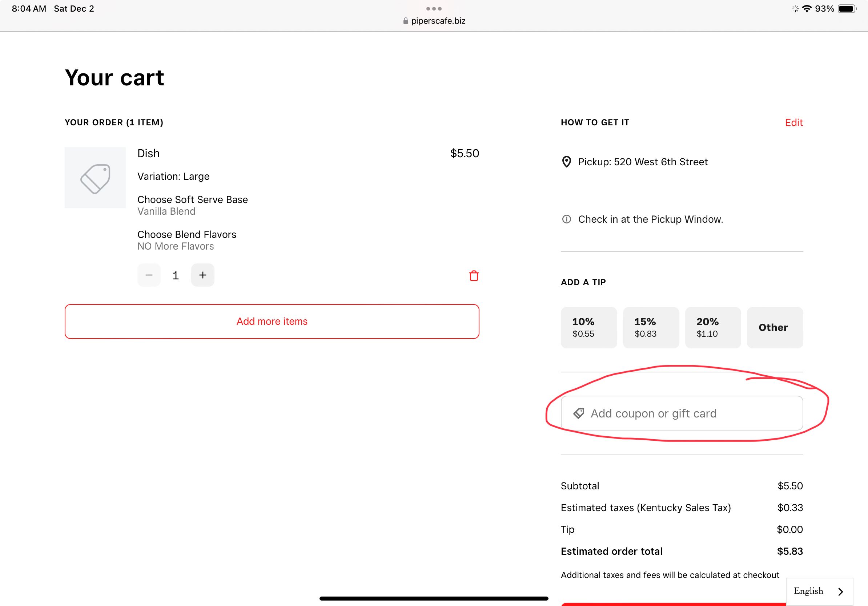Expand language menu via chevron arrow
This screenshot has height=606, width=868.
coord(840,591)
